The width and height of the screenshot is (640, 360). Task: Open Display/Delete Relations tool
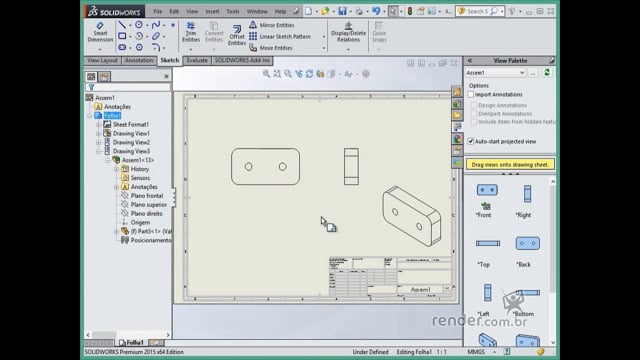tap(348, 32)
